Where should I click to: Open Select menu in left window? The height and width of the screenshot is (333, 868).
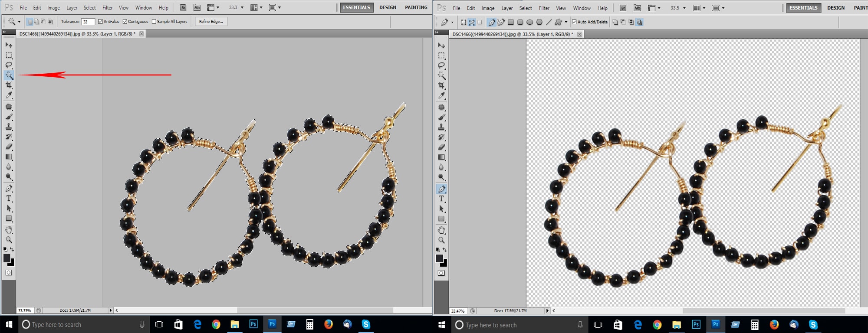[89, 8]
